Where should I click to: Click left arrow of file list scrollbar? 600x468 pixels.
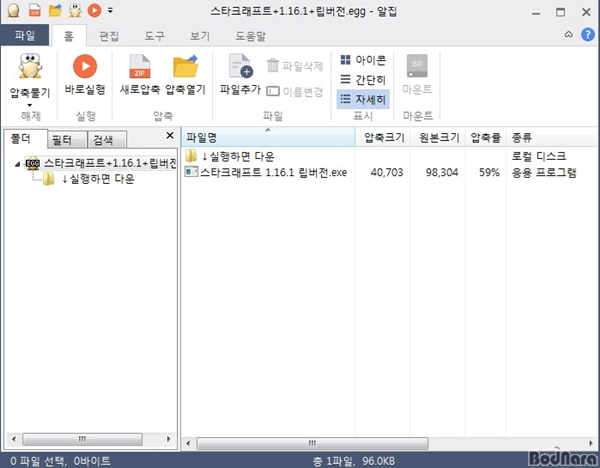pyautogui.click(x=188, y=444)
